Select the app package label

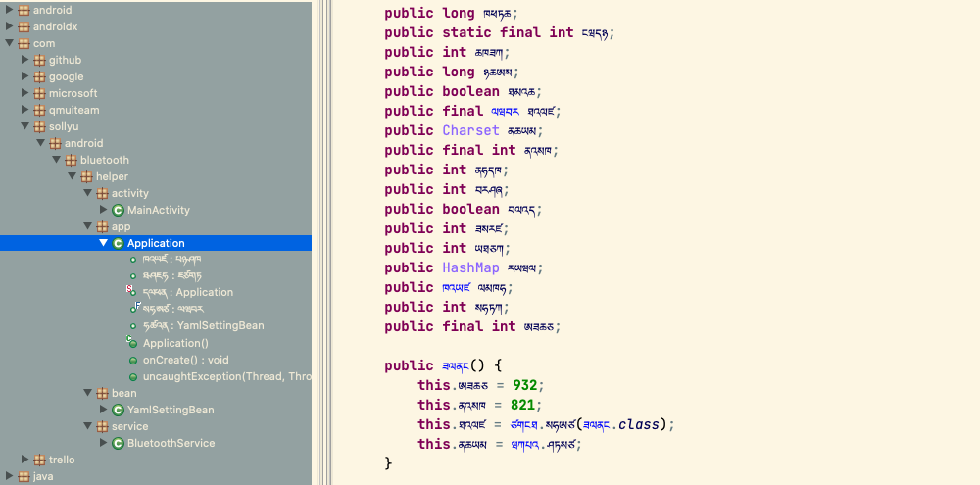(121, 226)
